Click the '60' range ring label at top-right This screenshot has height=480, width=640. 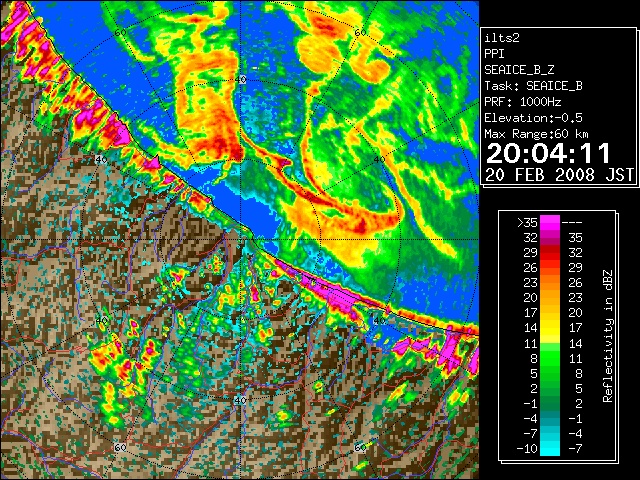point(360,32)
